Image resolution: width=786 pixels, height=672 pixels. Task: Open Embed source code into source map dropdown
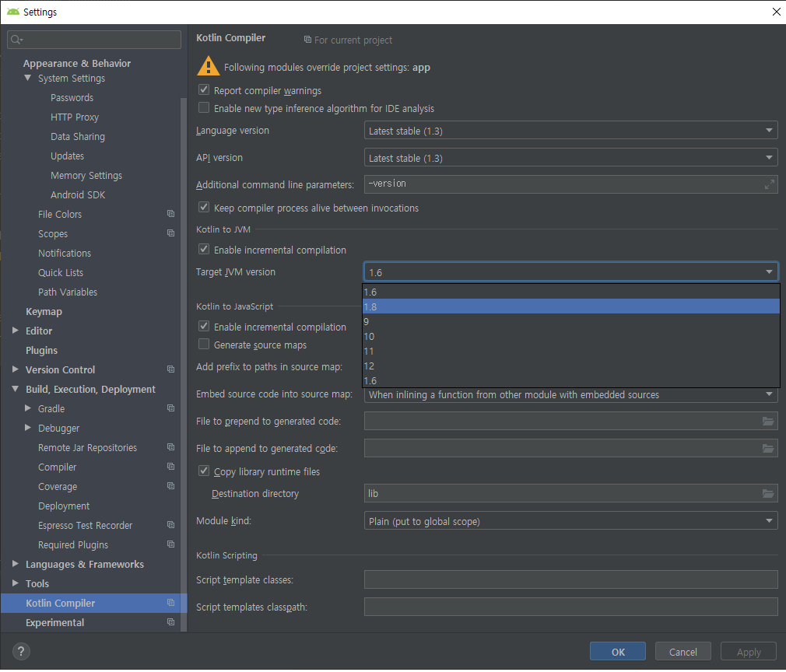tap(570, 395)
